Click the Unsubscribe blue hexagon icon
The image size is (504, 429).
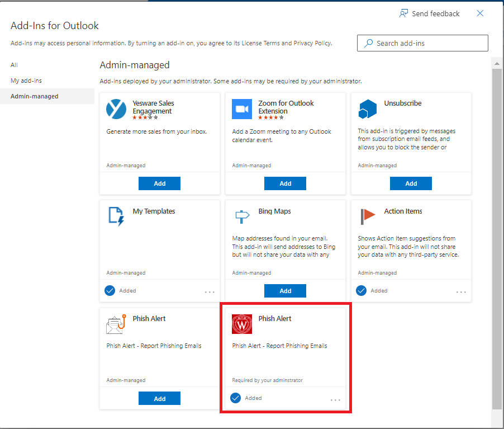point(368,109)
